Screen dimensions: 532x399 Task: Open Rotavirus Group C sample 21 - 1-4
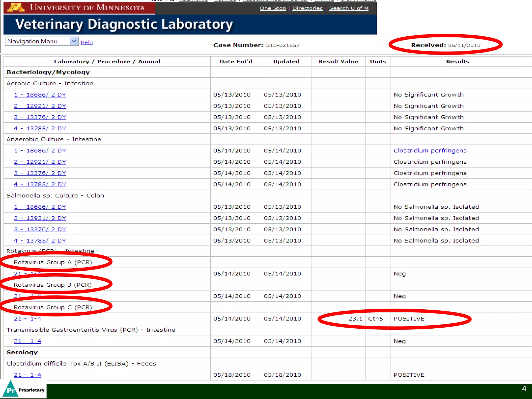28,319
